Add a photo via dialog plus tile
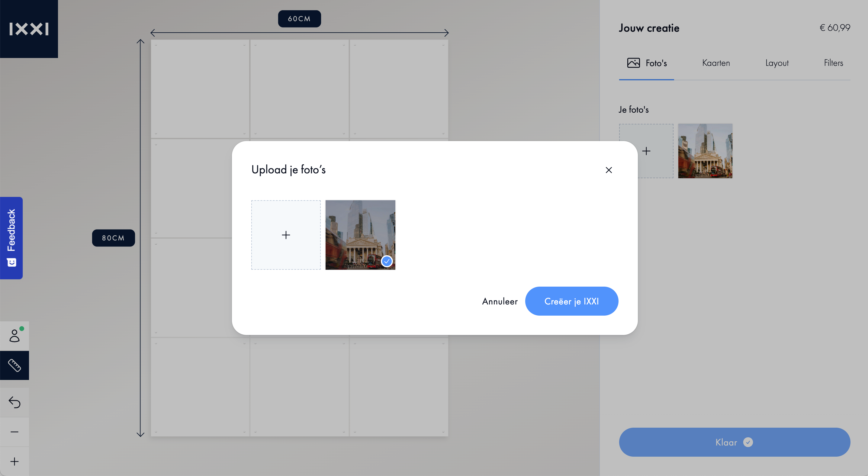This screenshot has width=868, height=476. (x=286, y=235)
